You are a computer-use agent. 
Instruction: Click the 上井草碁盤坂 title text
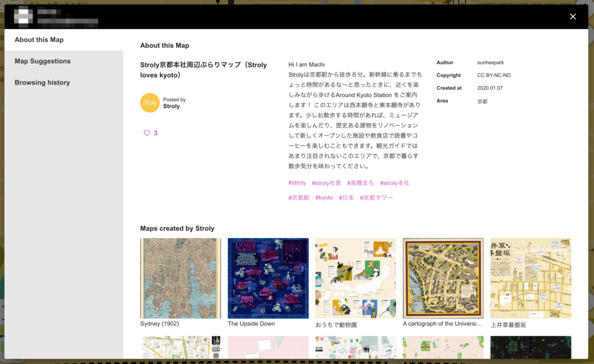click(x=508, y=325)
